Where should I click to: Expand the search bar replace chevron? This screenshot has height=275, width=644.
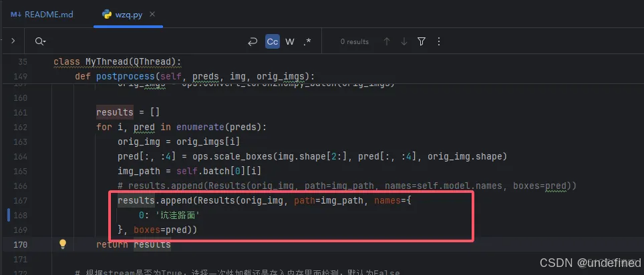(x=13, y=41)
